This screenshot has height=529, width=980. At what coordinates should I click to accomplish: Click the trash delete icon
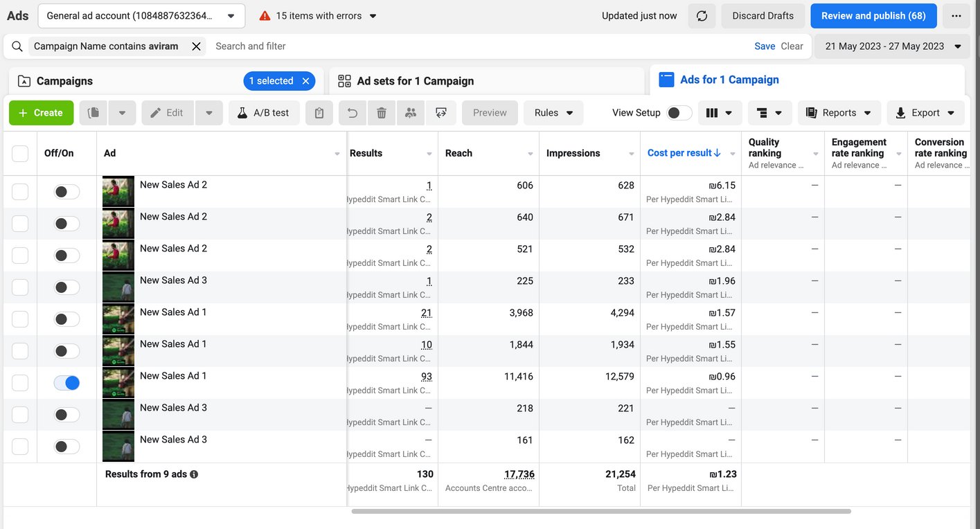tap(382, 113)
